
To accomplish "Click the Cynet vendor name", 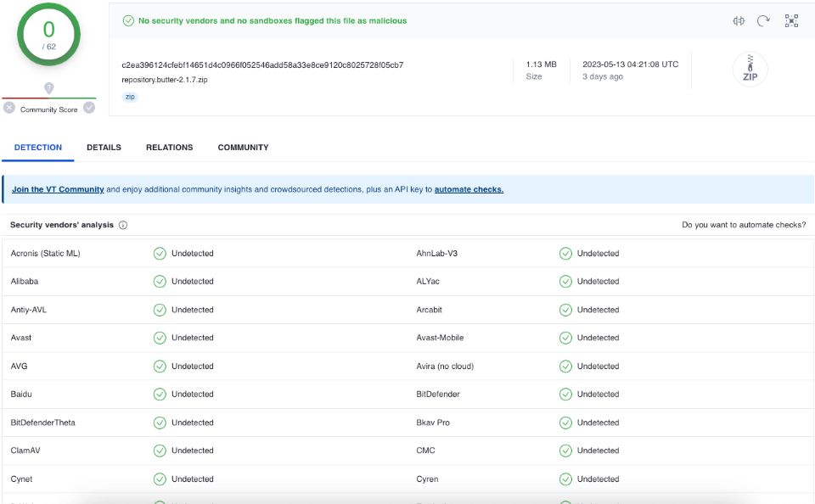I will coord(21,479).
